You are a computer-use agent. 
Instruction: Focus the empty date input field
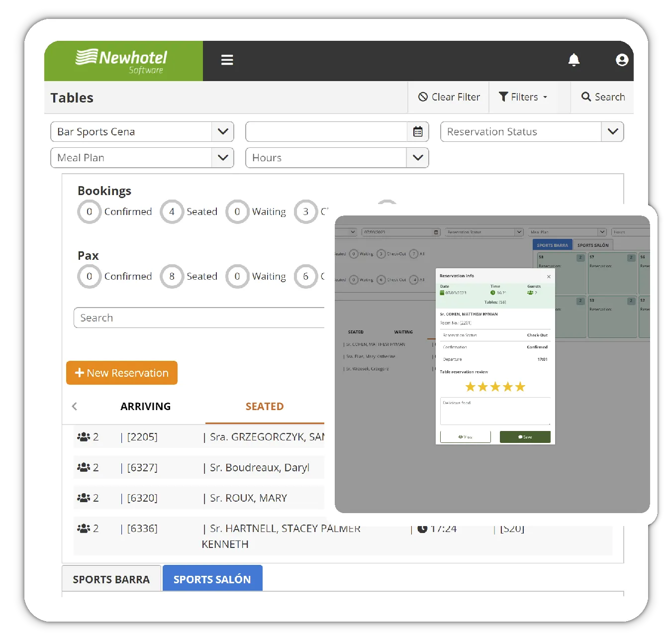(327, 132)
